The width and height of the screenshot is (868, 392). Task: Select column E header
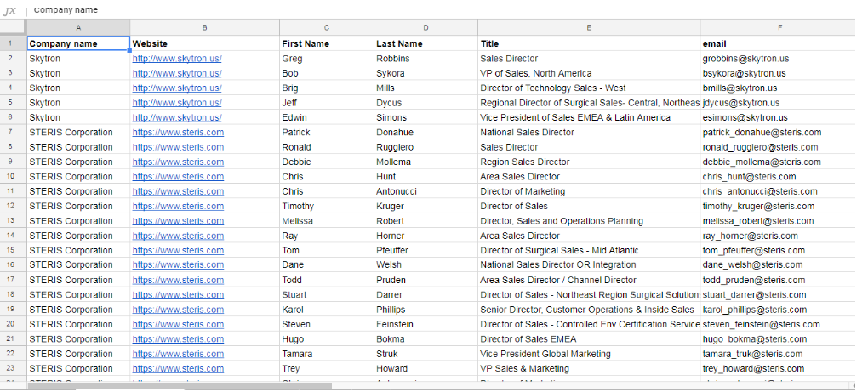(589, 28)
